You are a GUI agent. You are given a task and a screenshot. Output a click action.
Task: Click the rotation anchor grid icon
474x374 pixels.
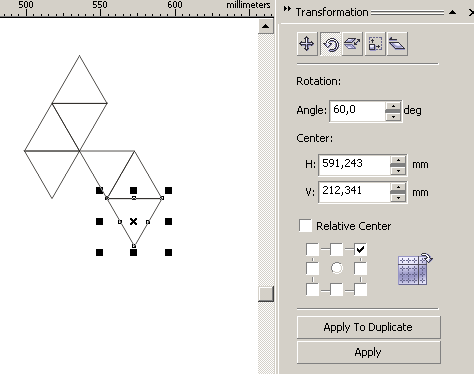pos(415,269)
